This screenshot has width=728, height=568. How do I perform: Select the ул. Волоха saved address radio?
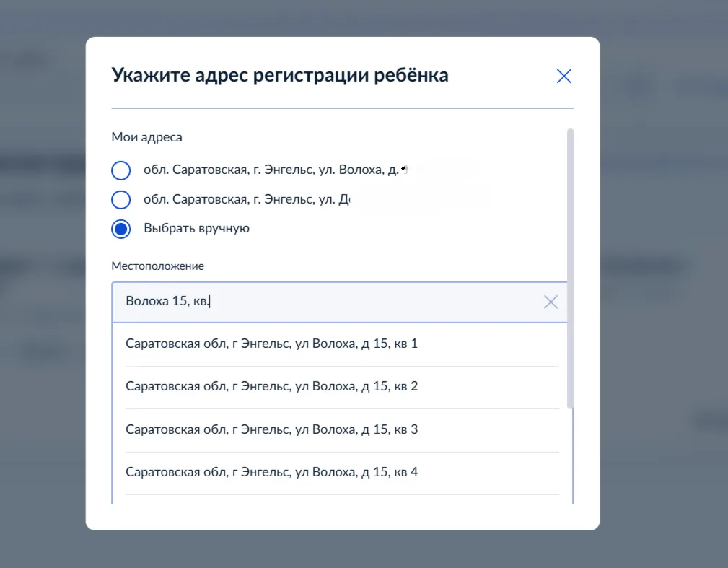click(x=120, y=170)
